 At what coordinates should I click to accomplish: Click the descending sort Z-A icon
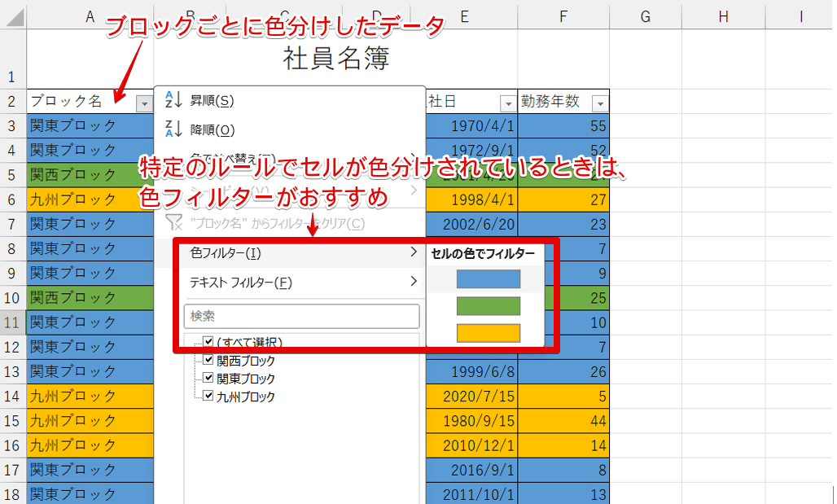(x=173, y=129)
